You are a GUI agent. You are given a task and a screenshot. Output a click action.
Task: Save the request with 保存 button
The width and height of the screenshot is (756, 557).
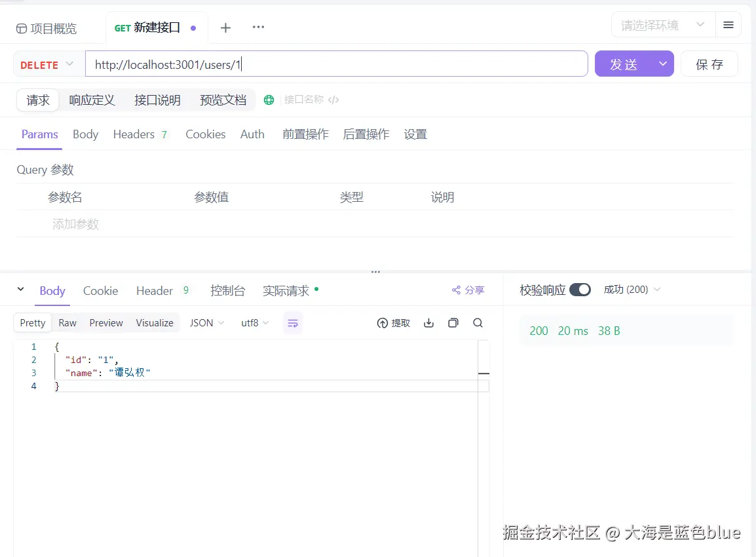(x=709, y=64)
